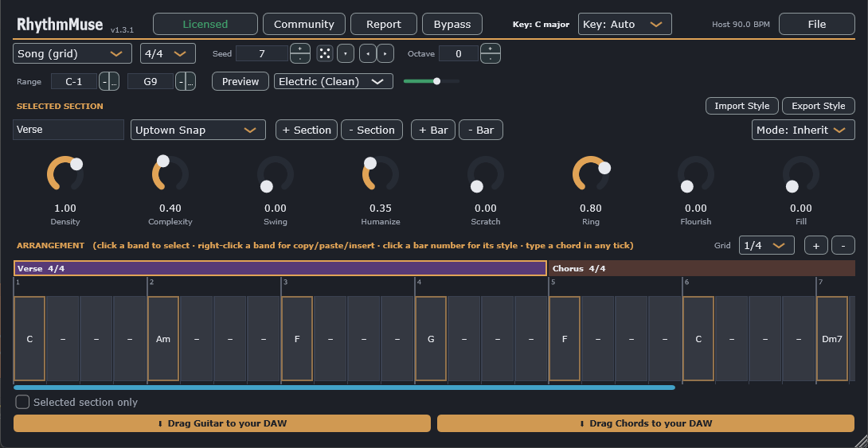This screenshot has height=448, width=868.
Task: Click the Swing knob
Action: point(276,173)
